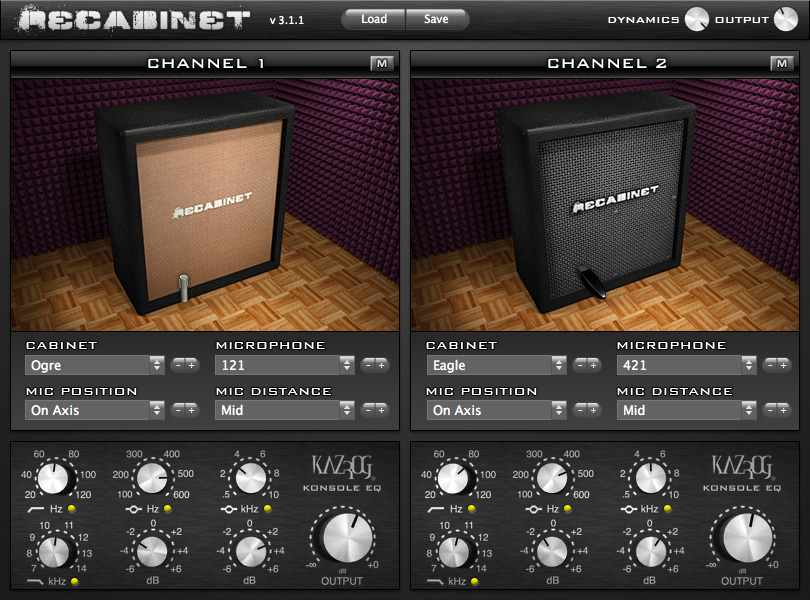This screenshot has height=600, width=810.
Task: Toggle Channel 2 high-pass filter LED
Action: pyautogui.click(x=472, y=509)
